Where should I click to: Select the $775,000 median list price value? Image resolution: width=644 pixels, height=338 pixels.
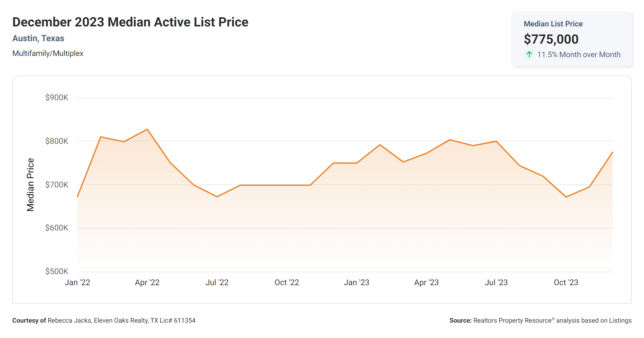pos(551,39)
